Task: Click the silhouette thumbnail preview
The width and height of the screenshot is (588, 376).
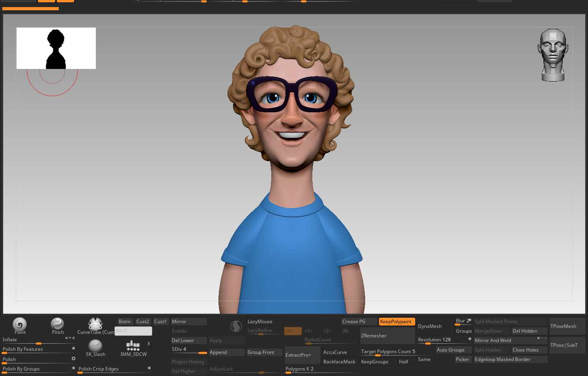Action: [x=56, y=48]
